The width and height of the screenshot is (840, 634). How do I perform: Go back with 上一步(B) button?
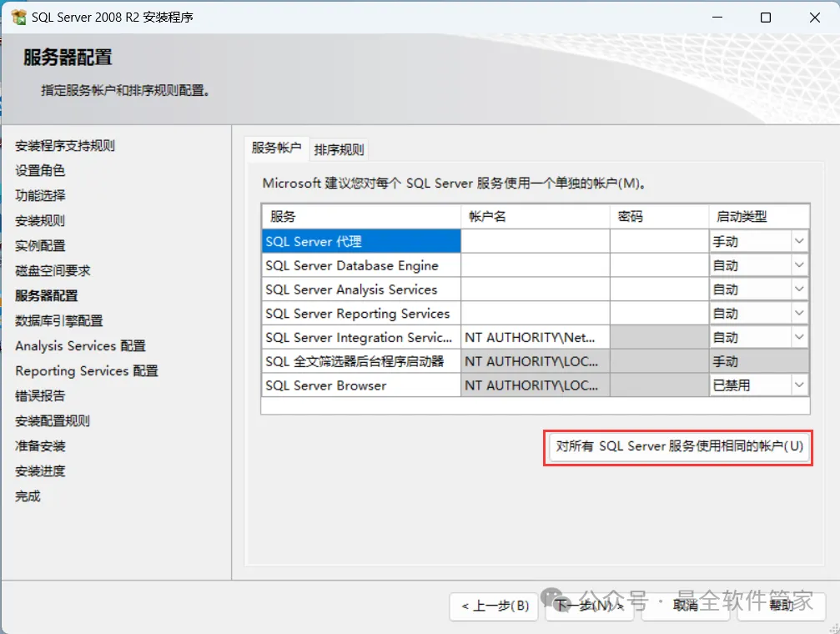tap(494, 606)
